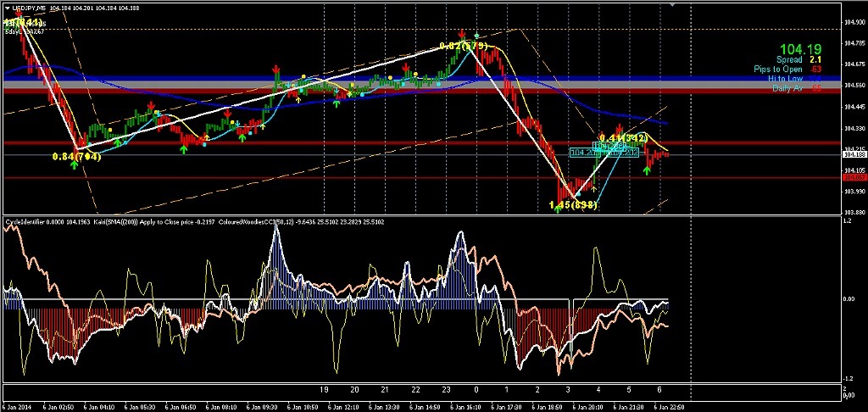Click the green up arrow under 0.84(704)
868x412 pixels.
75,165
